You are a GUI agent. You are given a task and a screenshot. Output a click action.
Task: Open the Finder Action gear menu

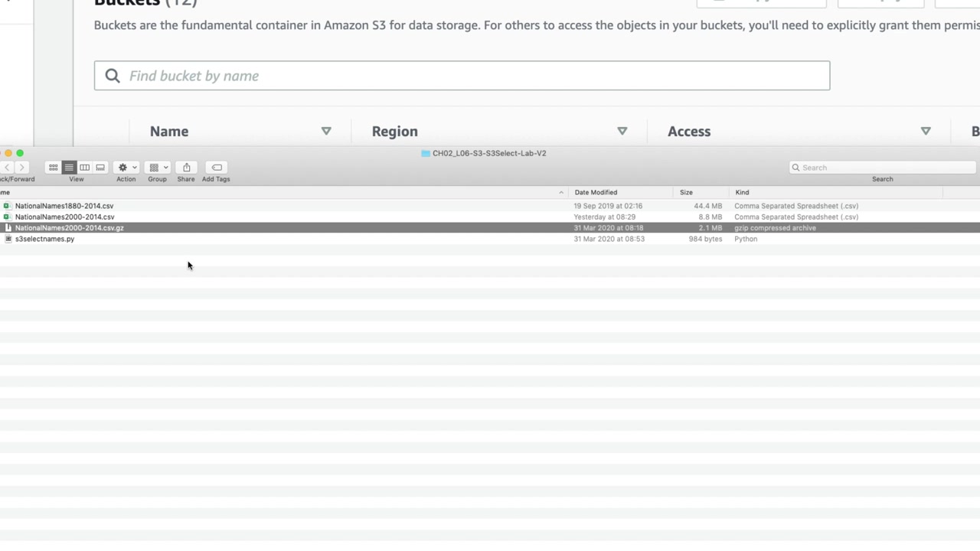126,168
